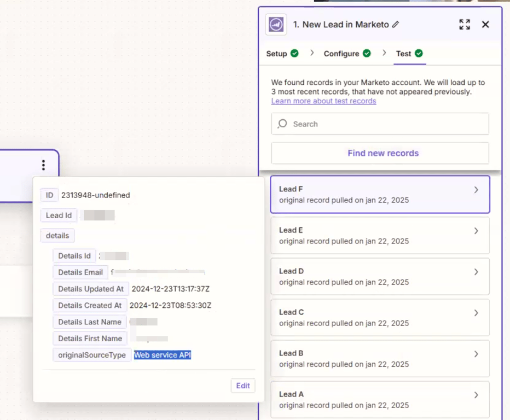510x420 pixels.
Task: Click the value 2313948-undefined
Action: tap(96, 195)
